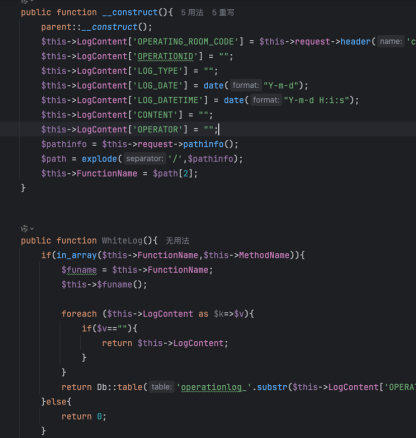Click the in_array function call
The width and height of the screenshot is (416, 438).
77,255
